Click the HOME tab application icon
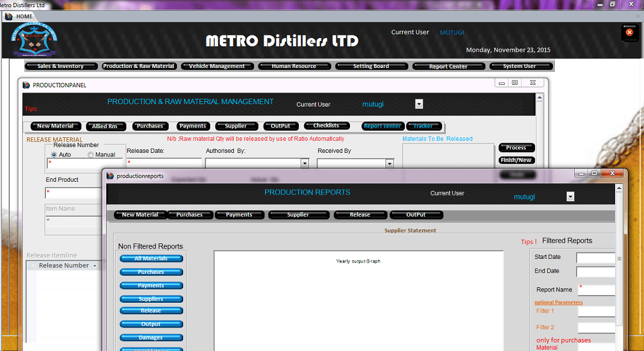 [8, 16]
